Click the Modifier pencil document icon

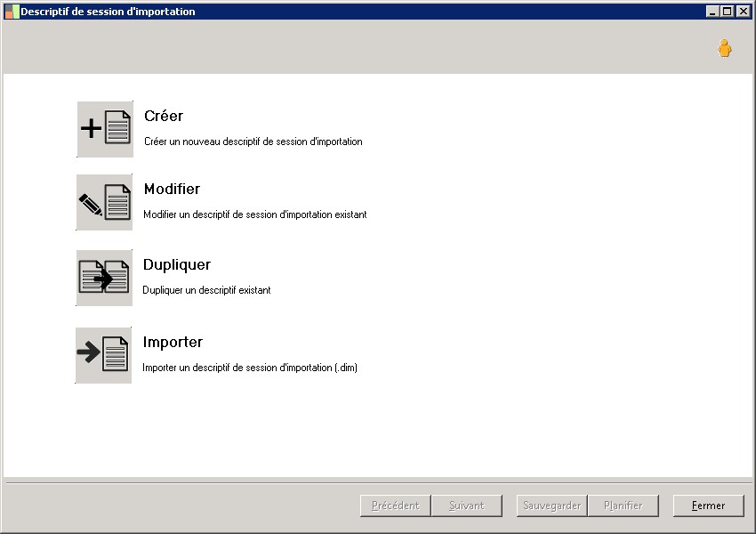[x=104, y=202]
